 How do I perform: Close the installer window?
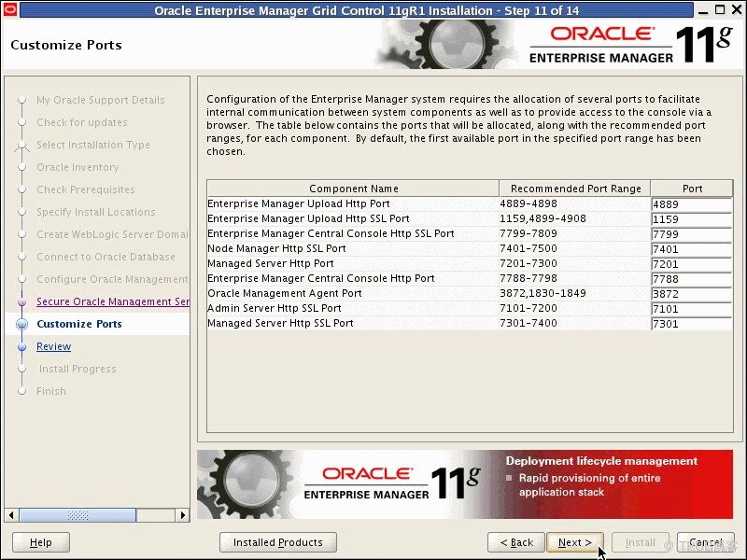click(x=737, y=9)
